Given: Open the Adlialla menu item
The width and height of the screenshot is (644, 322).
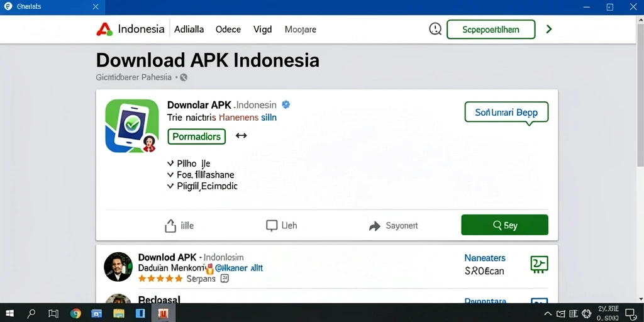Looking at the screenshot, I should [189, 30].
